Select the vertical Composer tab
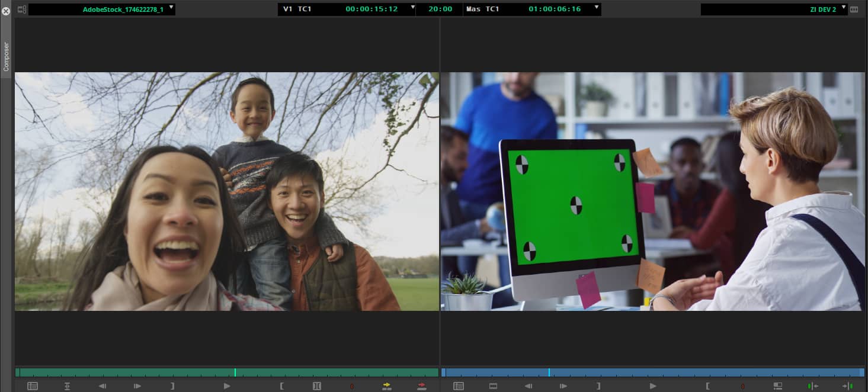The image size is (868, 392). [6, 56]
